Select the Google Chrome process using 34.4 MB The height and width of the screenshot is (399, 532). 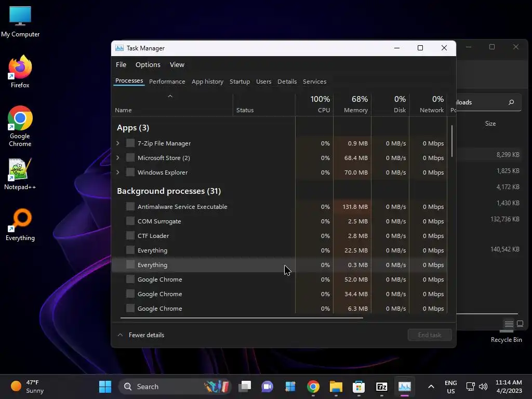tap(279, 294)
